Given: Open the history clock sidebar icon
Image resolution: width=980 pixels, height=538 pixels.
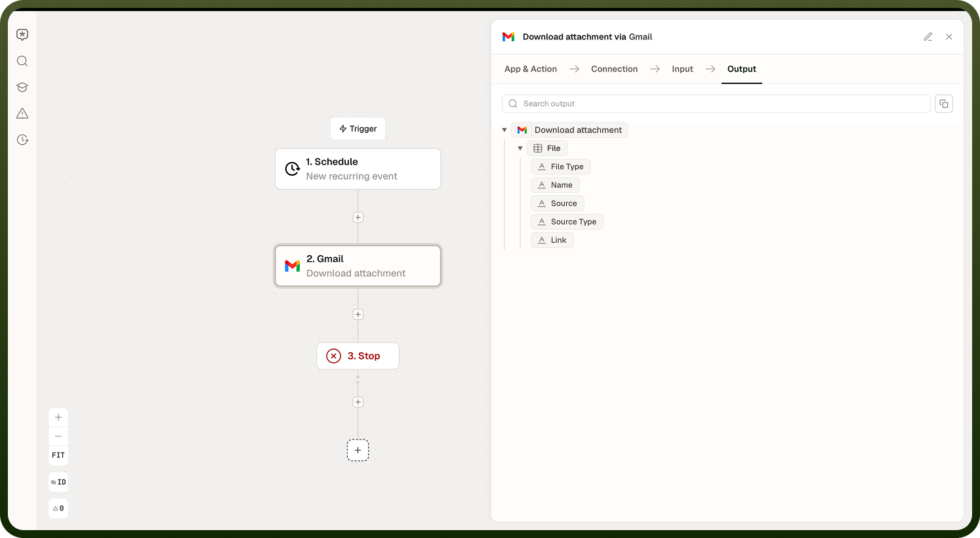Looking at the screenshot, I should tap(22, 140).
